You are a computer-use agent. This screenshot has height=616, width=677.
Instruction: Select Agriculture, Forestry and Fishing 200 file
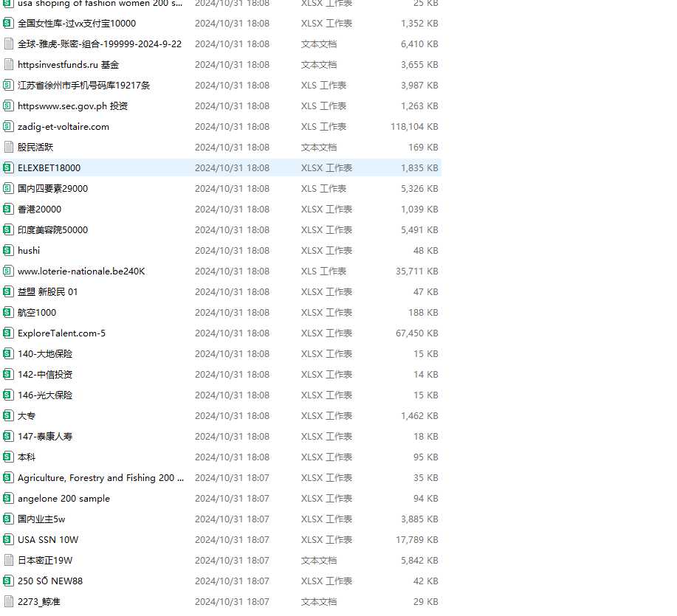click(x=100, y=478)
